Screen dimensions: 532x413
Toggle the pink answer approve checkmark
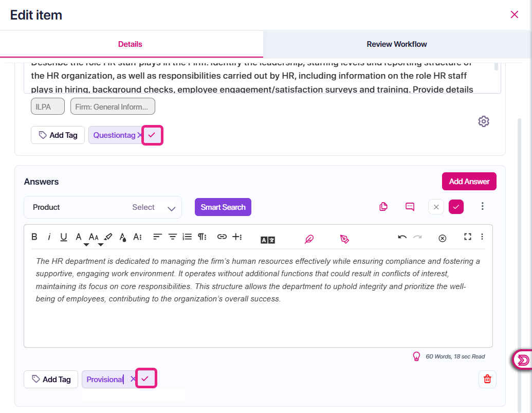[456, 207]
